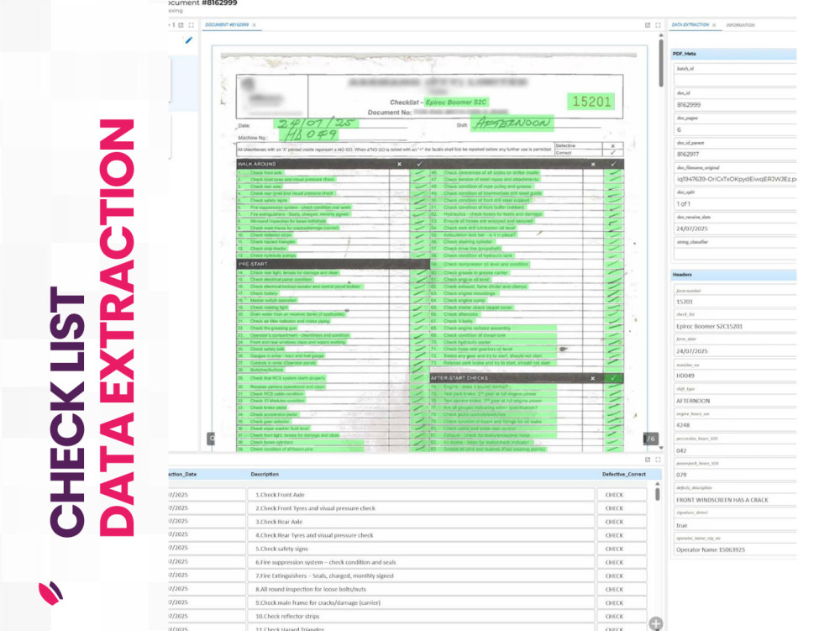Click the document viewer vertical scrollbar thumb
This screenshot has height=631, width=840.
point(661,61)
